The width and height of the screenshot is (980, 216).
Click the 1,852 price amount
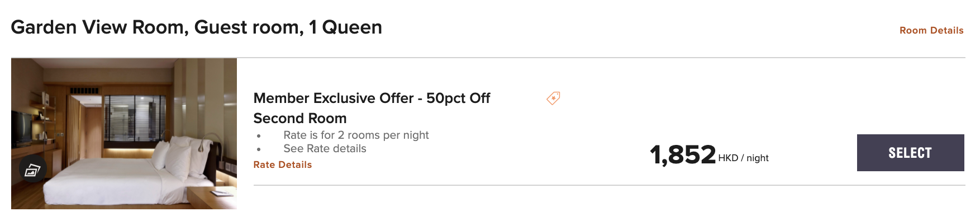(x=683, y=154)
